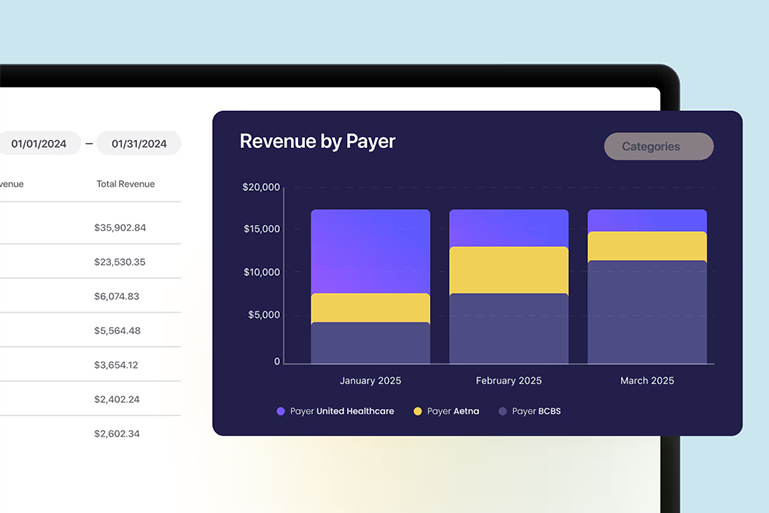Click February 2025 United Healthcare purple segment
769x513 pixels.
click(509, 228)
